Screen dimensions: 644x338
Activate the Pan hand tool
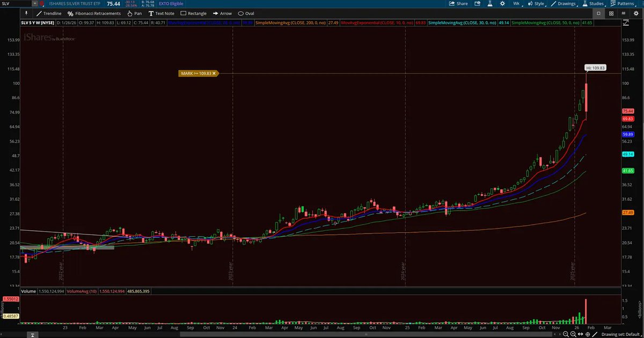135,13
